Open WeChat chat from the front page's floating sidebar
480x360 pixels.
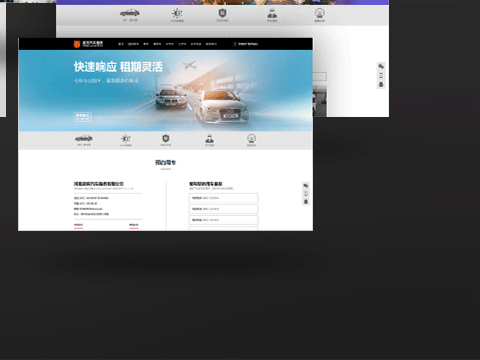(x=306, y=186)
